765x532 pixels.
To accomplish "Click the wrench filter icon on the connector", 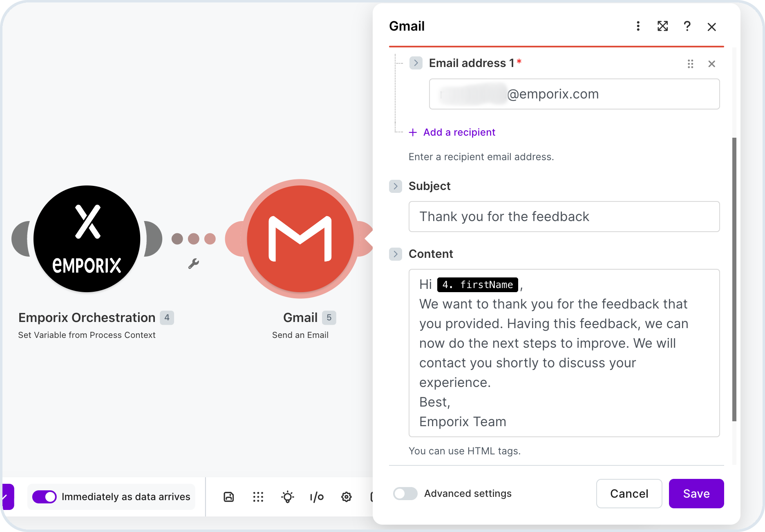I will [x=194, y=264].
